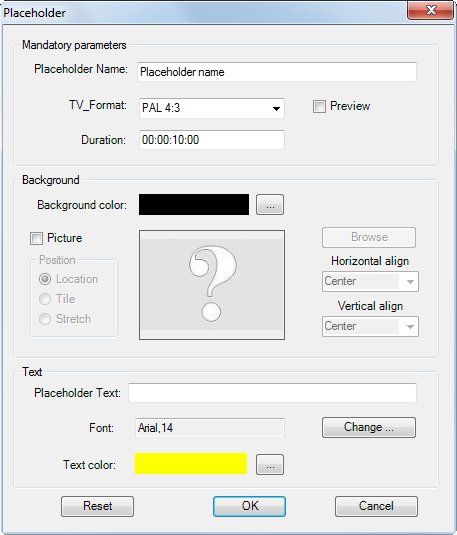Click the black background color swatch
The height and width of the screenshot is (535, 457).
click(194, 204)
